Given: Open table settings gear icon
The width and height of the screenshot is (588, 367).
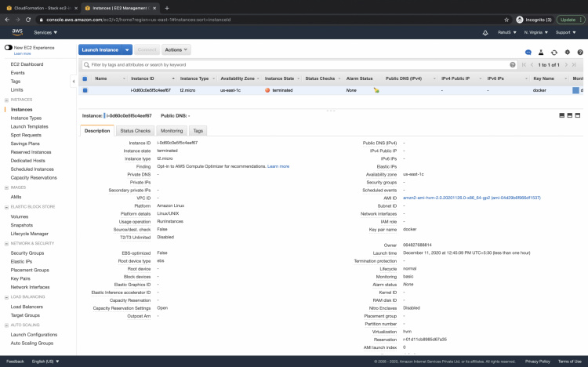Looking at the screenshot, I should point(566,52).
